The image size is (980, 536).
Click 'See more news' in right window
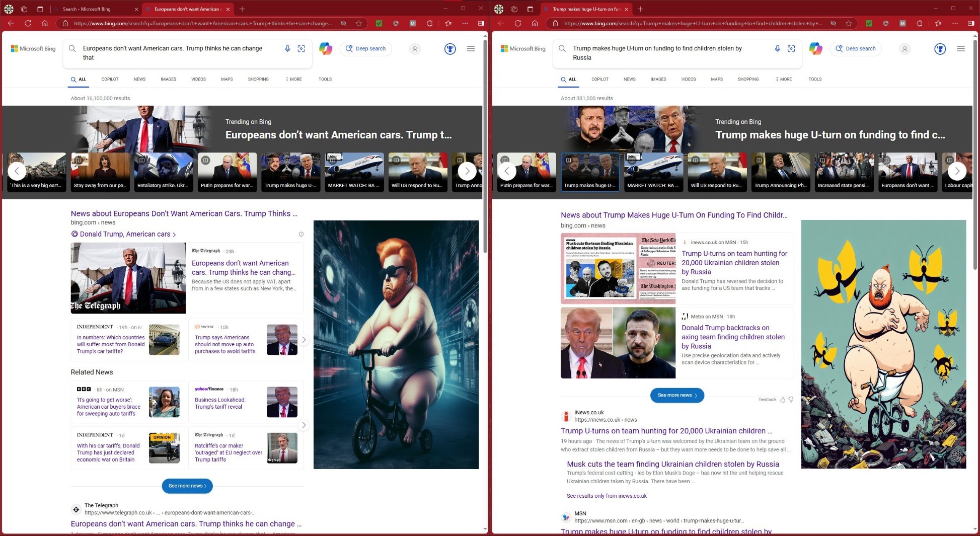(x=677, y=395)
